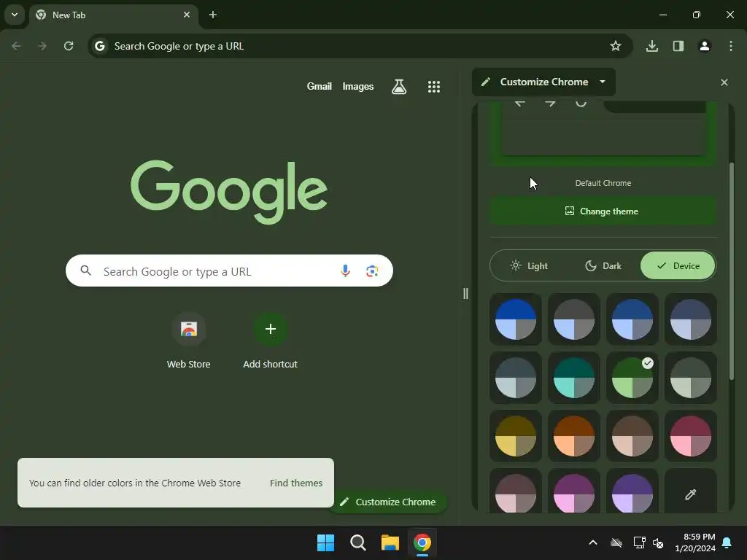
Task: Click the browser forward arrow
Action: [x=42, y=46]
